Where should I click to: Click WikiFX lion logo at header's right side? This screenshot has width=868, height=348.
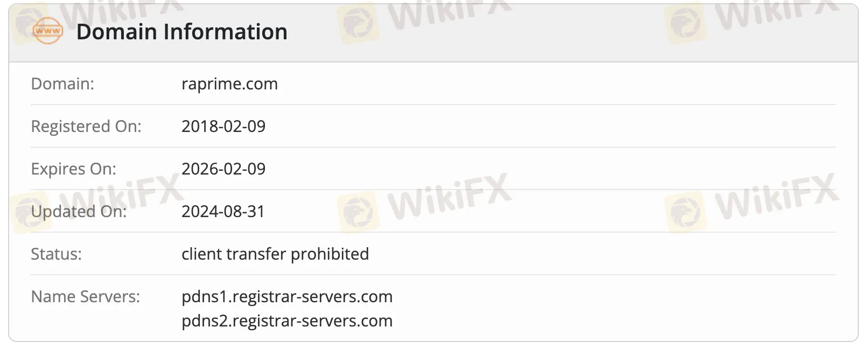[685, 23]
